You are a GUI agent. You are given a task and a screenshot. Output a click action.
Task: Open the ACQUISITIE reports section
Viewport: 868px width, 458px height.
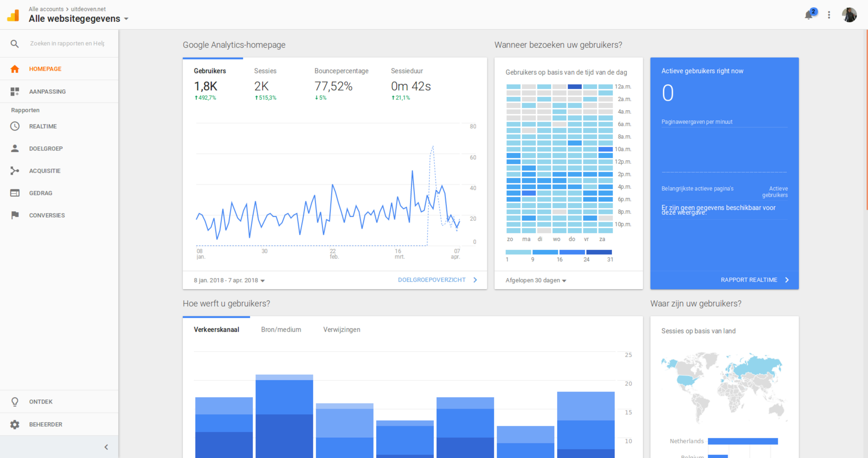59,171
